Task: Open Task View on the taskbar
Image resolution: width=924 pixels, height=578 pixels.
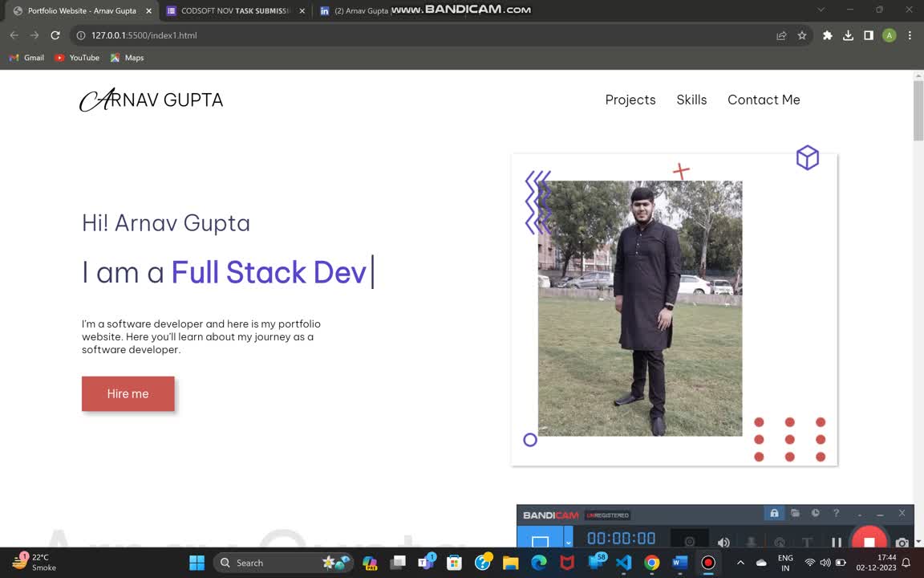Action: pos(398,563)
